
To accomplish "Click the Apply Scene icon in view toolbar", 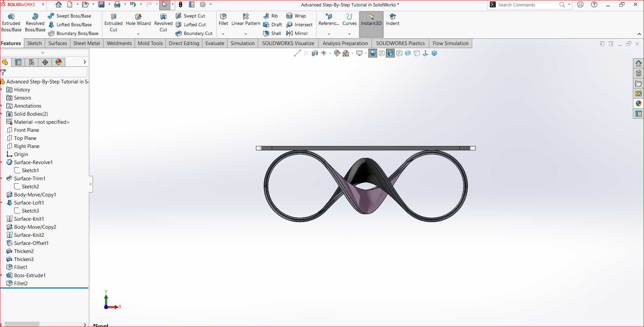I will tap(346, 53).
